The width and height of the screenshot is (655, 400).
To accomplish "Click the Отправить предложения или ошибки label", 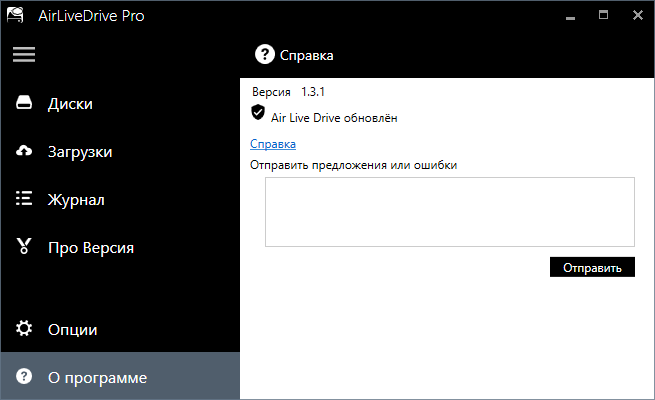I will (353, 165).
